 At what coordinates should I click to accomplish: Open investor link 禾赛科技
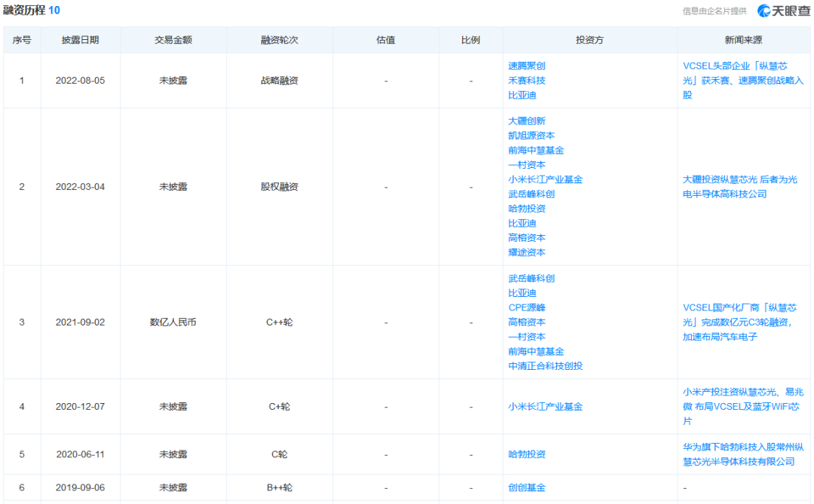[x=526, y=81]
